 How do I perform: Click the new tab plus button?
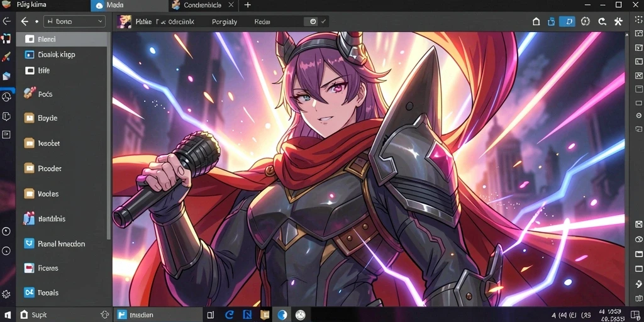pyautogui.click(x=247, y=5)
